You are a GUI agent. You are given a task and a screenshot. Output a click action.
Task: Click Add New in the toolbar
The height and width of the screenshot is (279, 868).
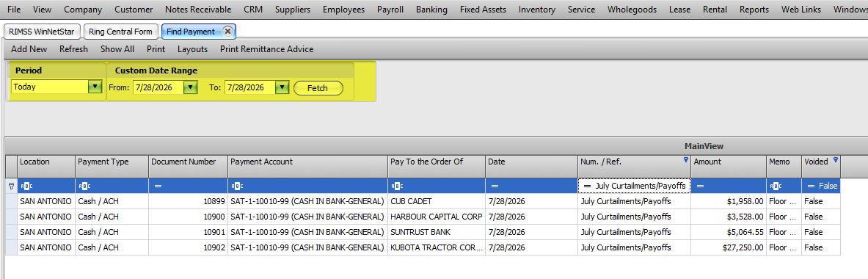point(29,49)
